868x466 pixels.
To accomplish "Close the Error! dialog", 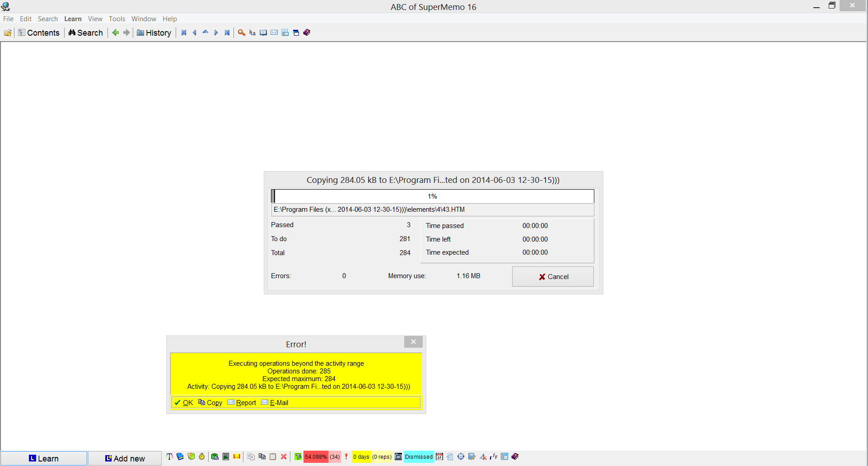I will 413,342.
